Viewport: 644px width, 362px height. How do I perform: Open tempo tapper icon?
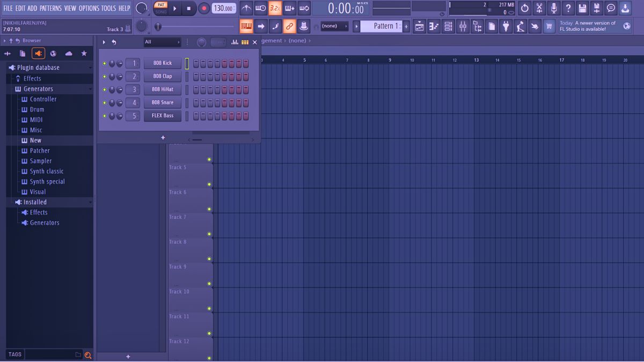tap(520, 26)
